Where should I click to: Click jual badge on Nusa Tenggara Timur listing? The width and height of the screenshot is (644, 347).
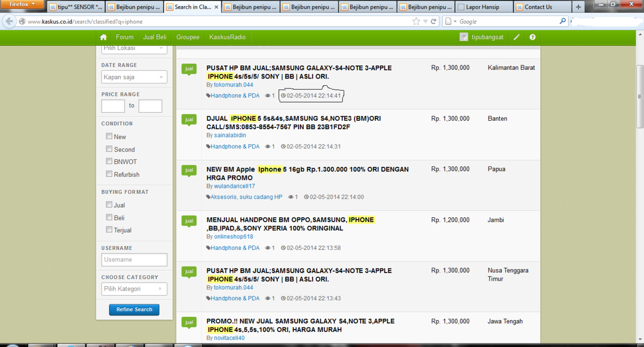click(x=189, y=272)
